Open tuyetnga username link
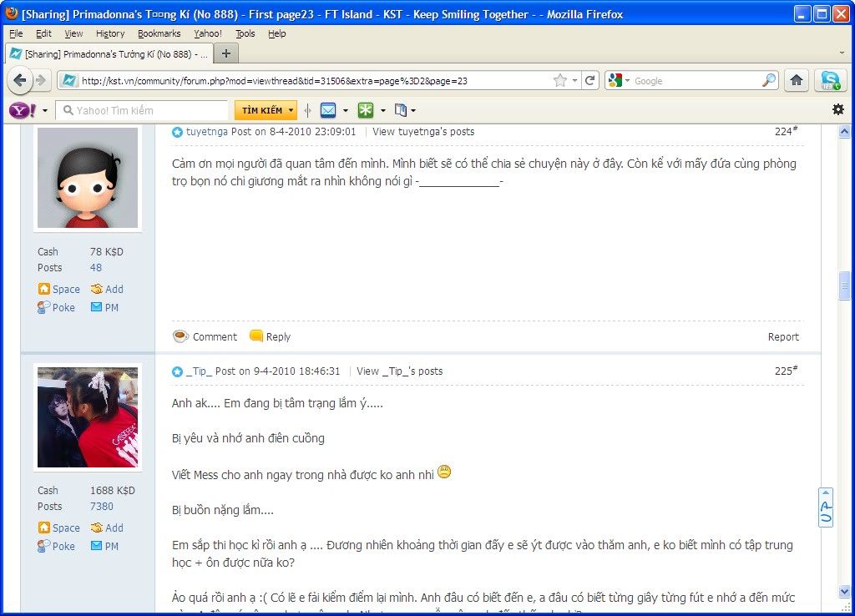855x616 pixels. 207,131
